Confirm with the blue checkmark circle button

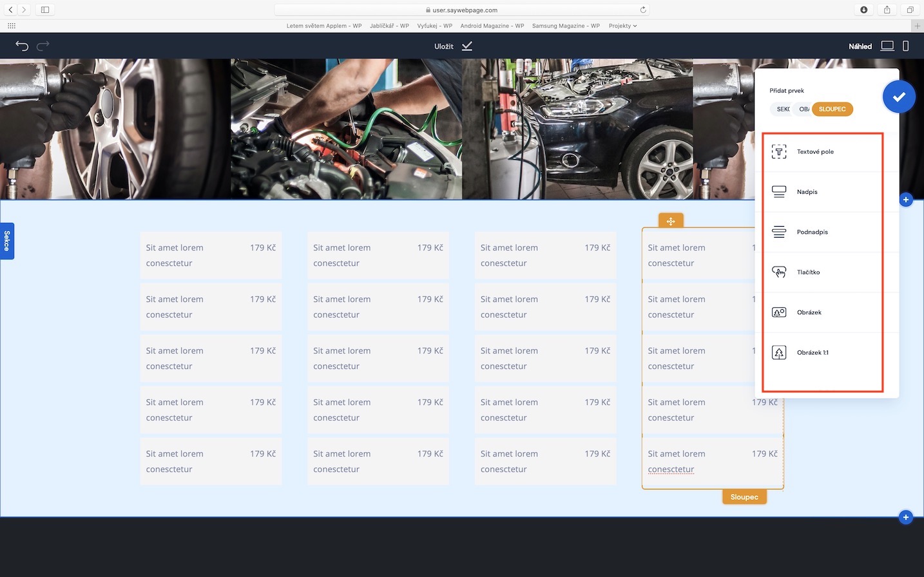coord(899,97)
